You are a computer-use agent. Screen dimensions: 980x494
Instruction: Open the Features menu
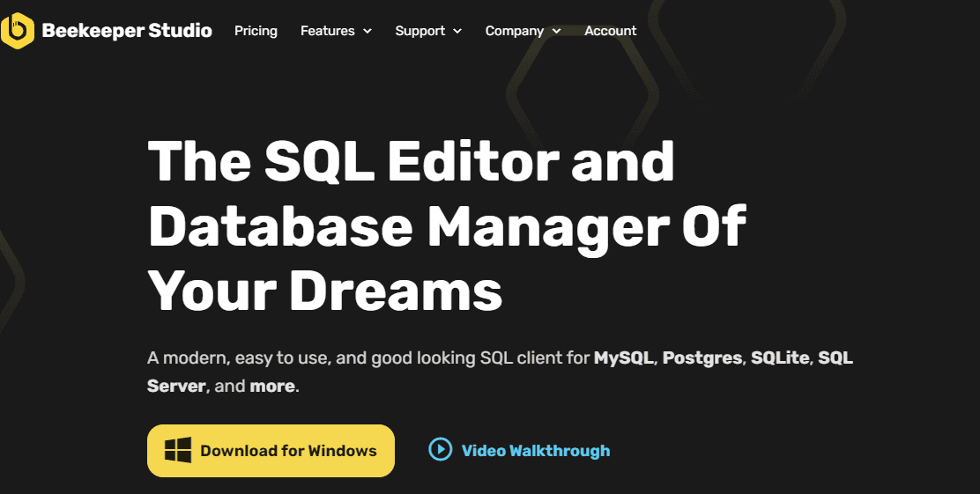tap(336, 31)
